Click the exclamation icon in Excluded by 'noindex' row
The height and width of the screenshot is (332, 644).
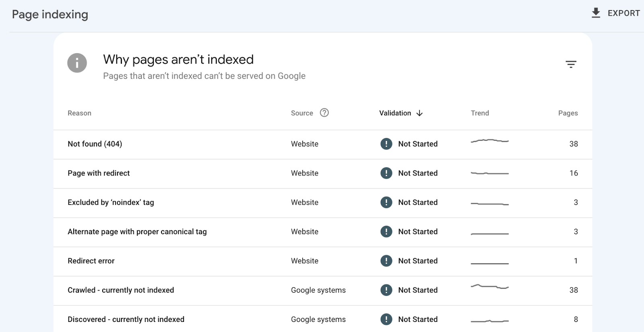[x=386, y=202]
